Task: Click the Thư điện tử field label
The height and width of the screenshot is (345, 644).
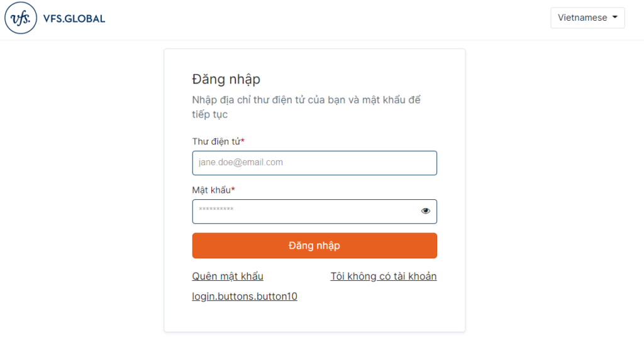Action: tap(216, 141)
